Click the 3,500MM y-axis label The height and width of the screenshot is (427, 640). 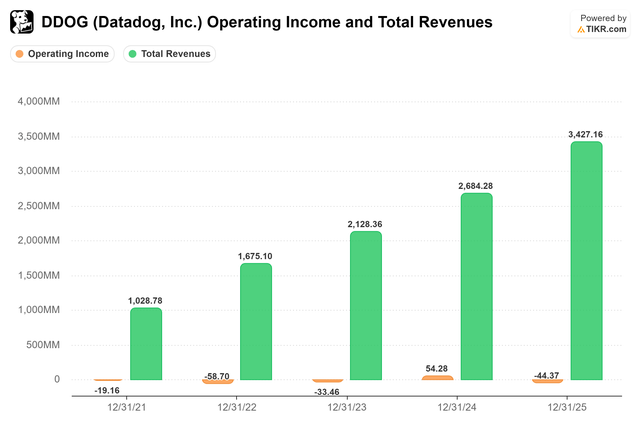coord(38,136)
